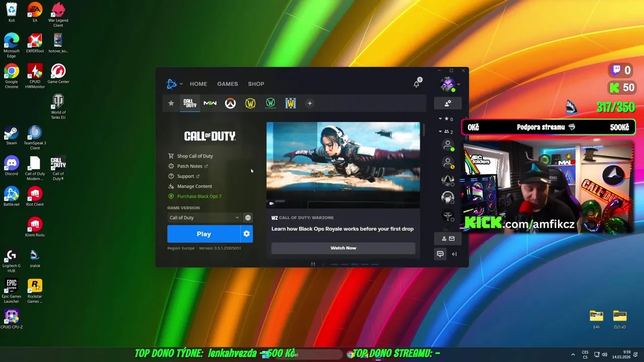Click the Game Center desktop icon
The height and width of the screenshot is (362, 644).
(58, 73)
